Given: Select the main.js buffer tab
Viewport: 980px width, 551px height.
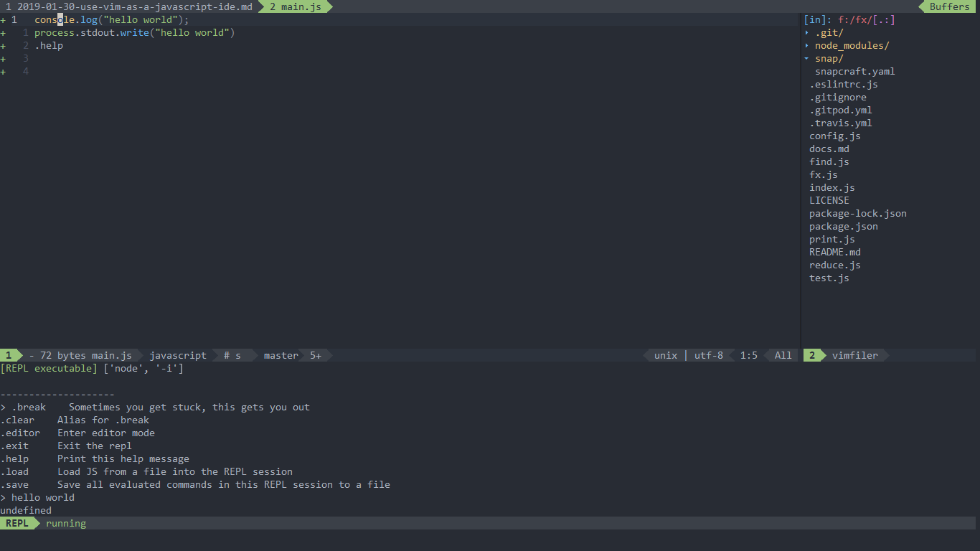Looking at the screenshot, I should click(x=296, y=6).
